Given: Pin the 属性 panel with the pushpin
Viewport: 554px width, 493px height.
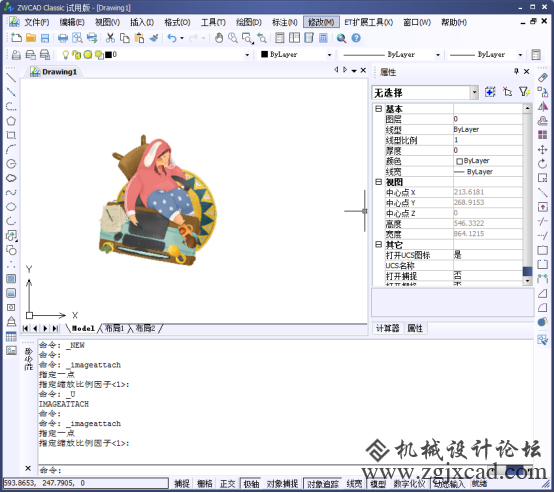Looking at the screenshot, I should [x=516, y=71].
